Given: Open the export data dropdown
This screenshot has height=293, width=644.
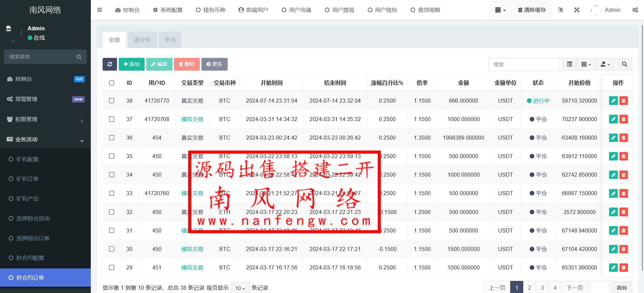Looking at the screenshot, I should coord(605,64).
